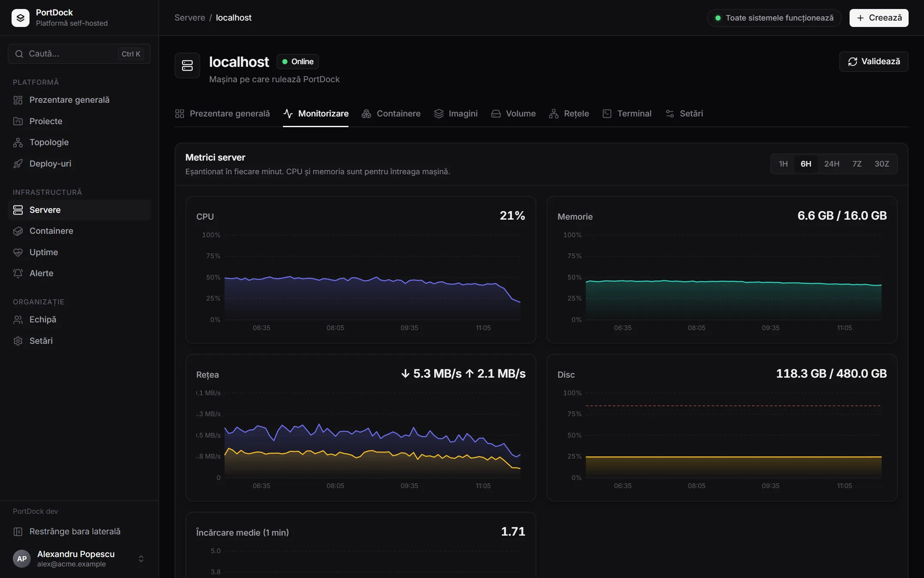Open Echipă team icon in sidebar
Viewport: 924px width, 578px height.
(x=18, y=319)
